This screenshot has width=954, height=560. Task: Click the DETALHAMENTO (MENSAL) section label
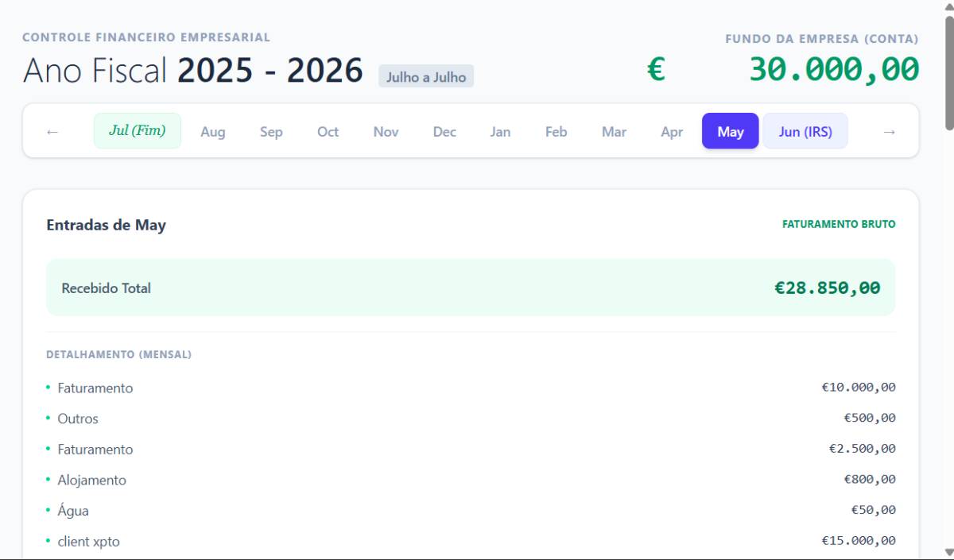118,354
